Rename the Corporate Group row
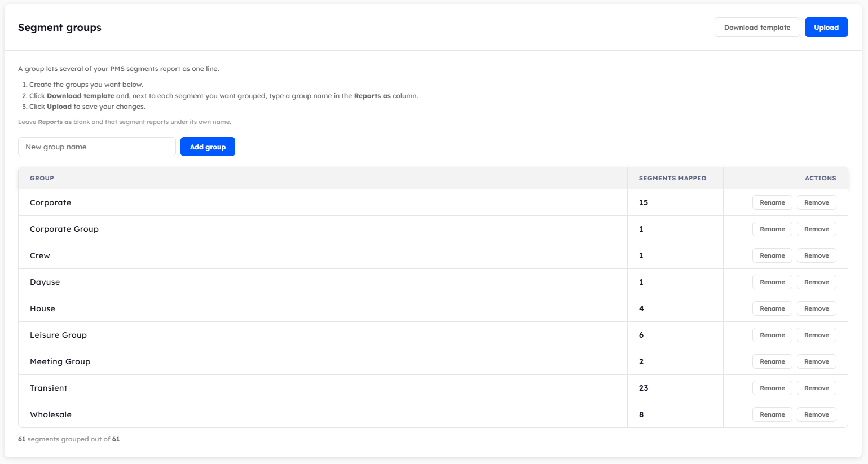This screenshot has width=868, height=464. coord(772,229)
